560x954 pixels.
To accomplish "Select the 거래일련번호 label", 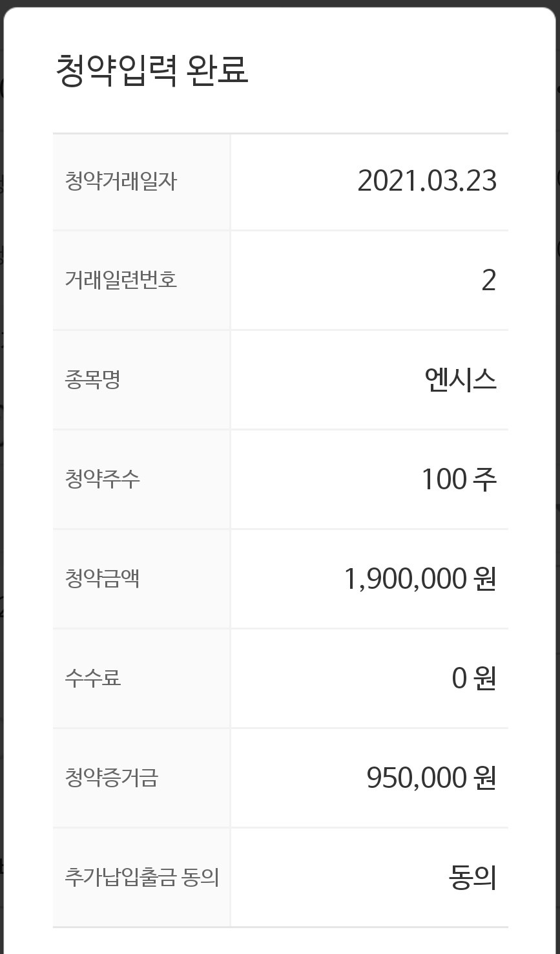I will click(x=120, y=281).
